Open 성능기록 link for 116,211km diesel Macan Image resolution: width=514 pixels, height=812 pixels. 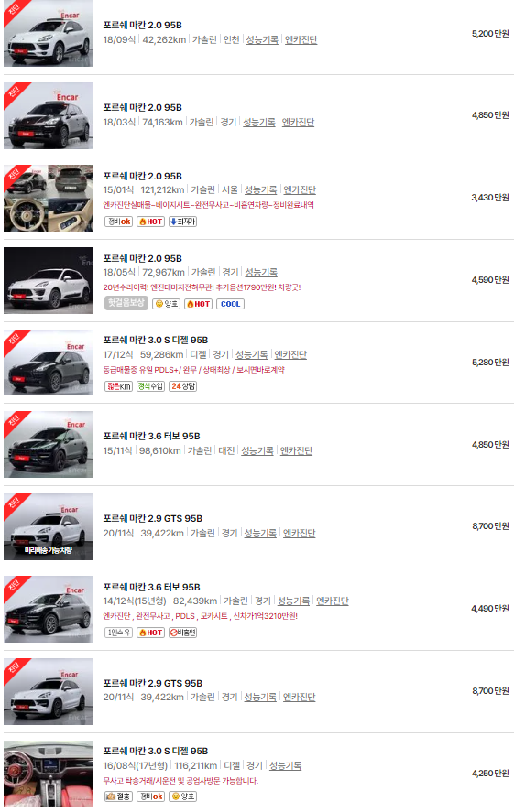(285, 766)
